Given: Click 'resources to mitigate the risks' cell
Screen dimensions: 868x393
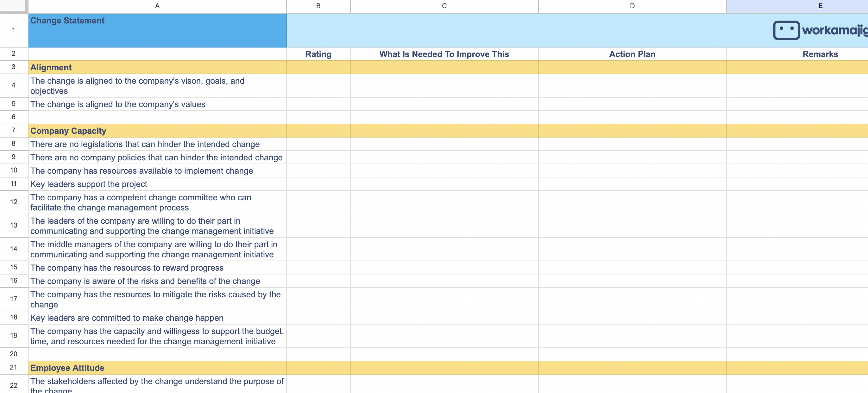Looking at the screenshot, I should (x=157, y=299).
